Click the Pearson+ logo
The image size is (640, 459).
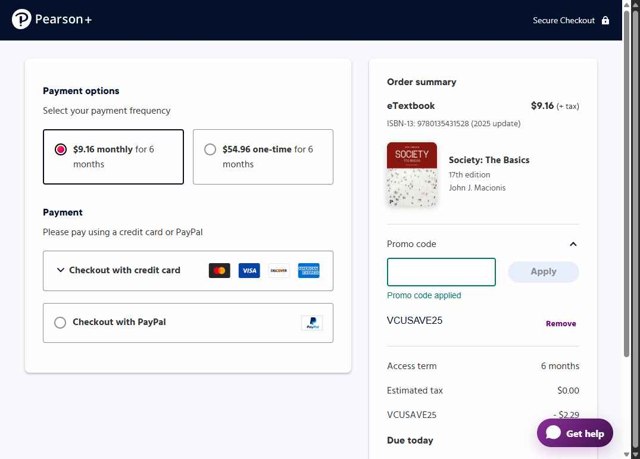point(52,19)
